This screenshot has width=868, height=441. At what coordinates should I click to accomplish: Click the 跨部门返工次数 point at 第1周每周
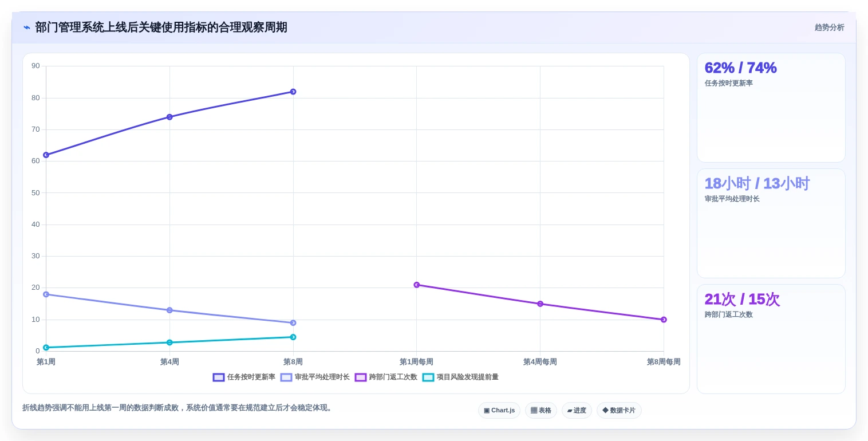(x=417, y=285)
